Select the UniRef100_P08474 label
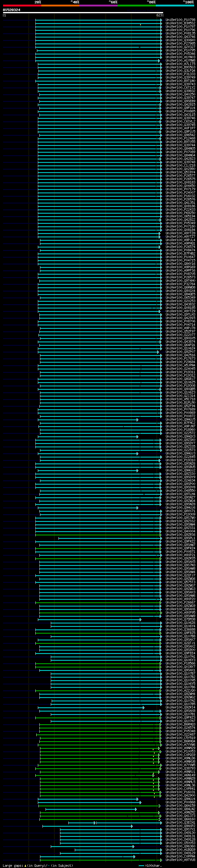 (x=180, y=250)
